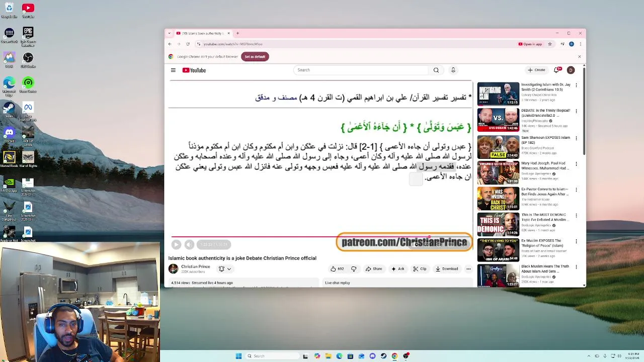Viewport: 644px width, 362px height.
Task: Click the Clip scissors button
Action: [420, 269]
